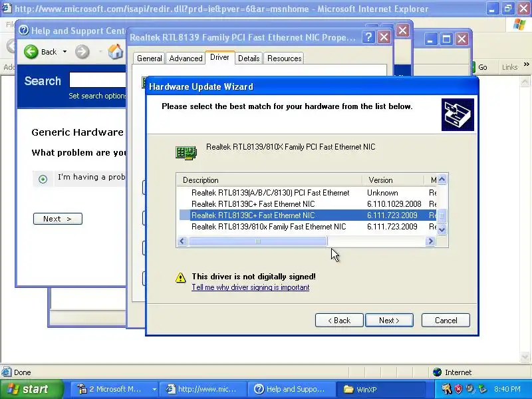This screenshot has width=532, height=399.
Task: Click the Version column header
Action: pyautogui.click(x=393, y=180)
